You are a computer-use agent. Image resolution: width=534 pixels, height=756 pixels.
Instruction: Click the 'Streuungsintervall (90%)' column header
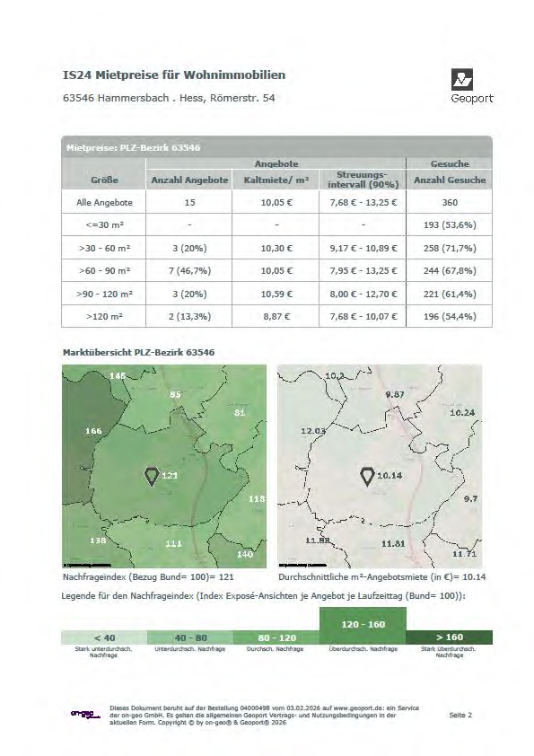click(x=363, y=180)
